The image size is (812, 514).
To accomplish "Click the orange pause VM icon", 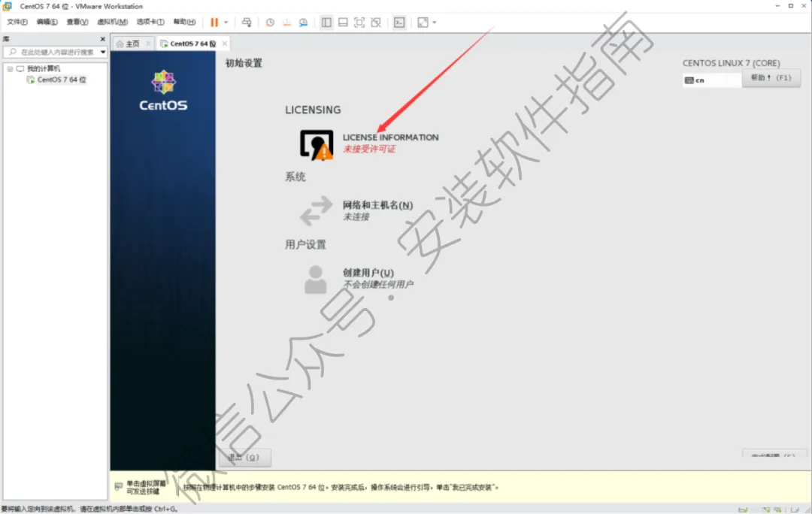I will [214, 23].
